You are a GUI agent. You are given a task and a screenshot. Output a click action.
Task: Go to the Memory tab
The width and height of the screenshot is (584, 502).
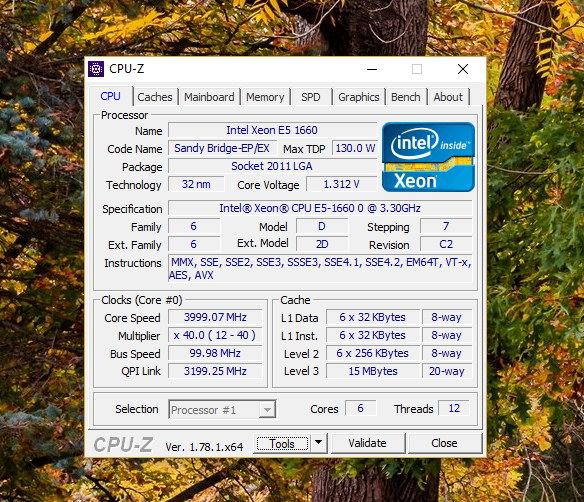coord(265,97)
